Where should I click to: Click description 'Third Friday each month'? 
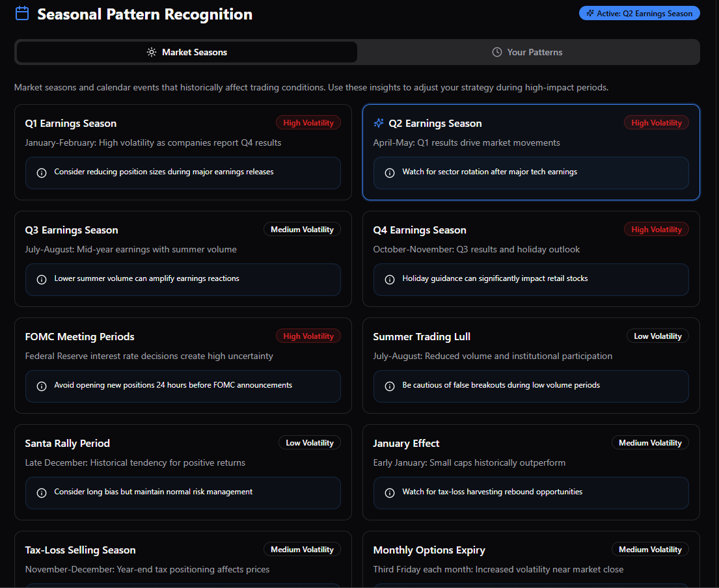click(x=498, y=570)
